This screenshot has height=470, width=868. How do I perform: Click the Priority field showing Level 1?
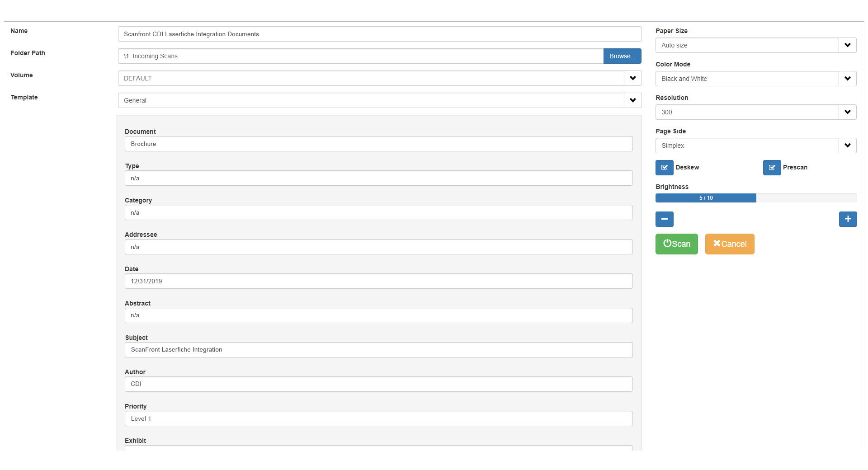click(x=379, y=418)
